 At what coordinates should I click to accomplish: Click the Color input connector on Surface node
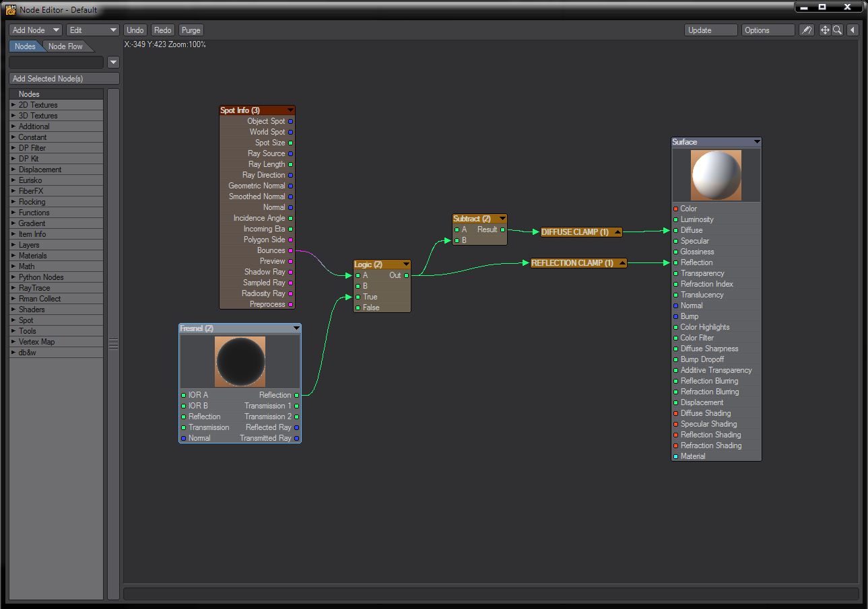click(x=675, y=209)
